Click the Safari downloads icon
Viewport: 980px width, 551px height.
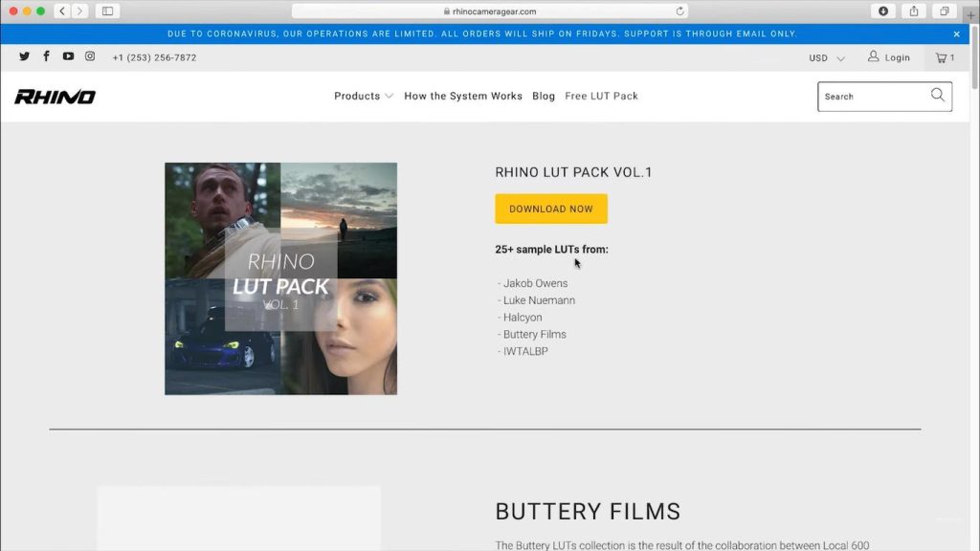[x=883, y=11]
